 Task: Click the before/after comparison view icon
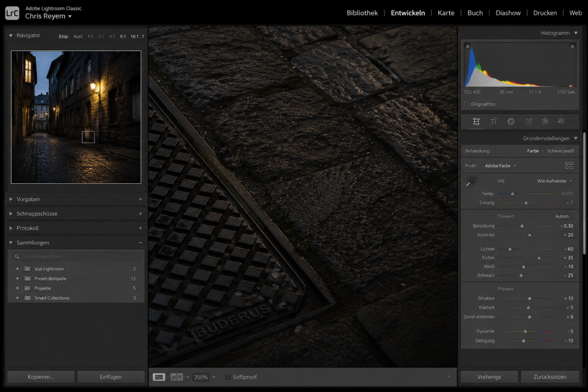(x=176, y=377)
